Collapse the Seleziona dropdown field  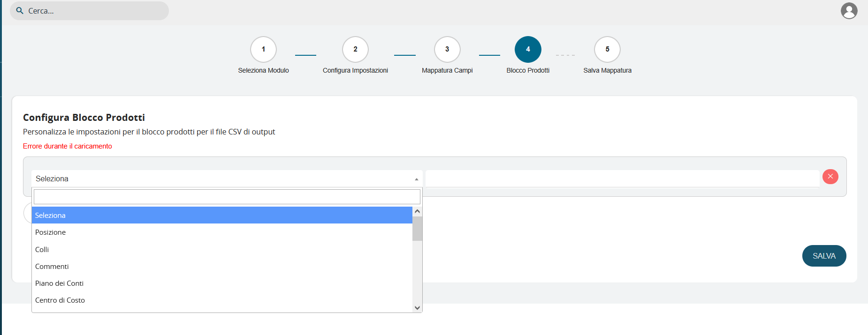point(227,179)
